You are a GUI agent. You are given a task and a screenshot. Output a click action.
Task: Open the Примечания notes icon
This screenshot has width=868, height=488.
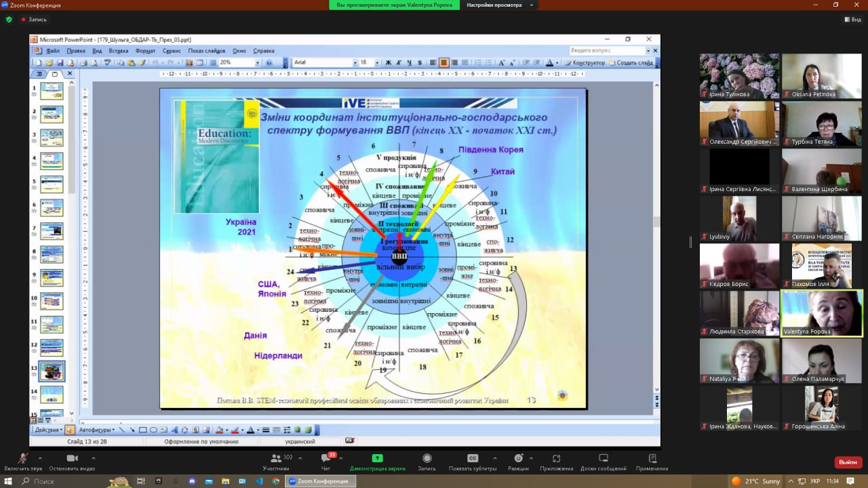pos(652,458)
